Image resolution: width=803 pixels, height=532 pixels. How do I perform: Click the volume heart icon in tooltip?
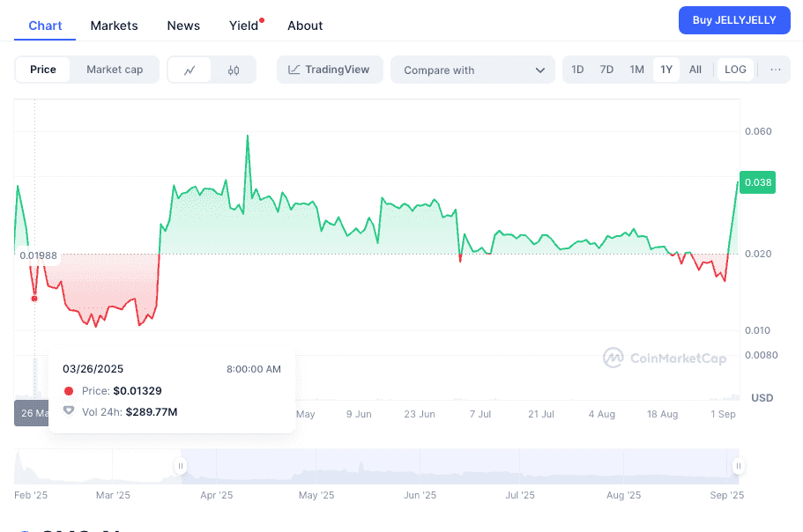click(69, 410)
